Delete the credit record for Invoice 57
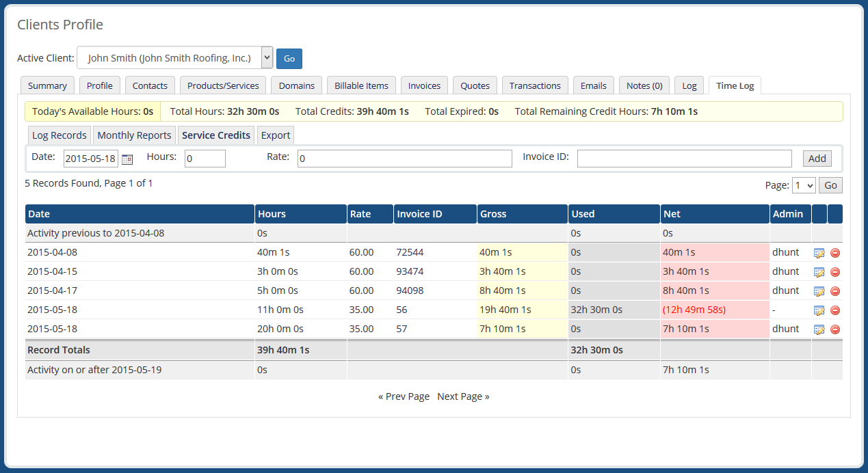This screenshot has height=473, width=868. [834, 329]
